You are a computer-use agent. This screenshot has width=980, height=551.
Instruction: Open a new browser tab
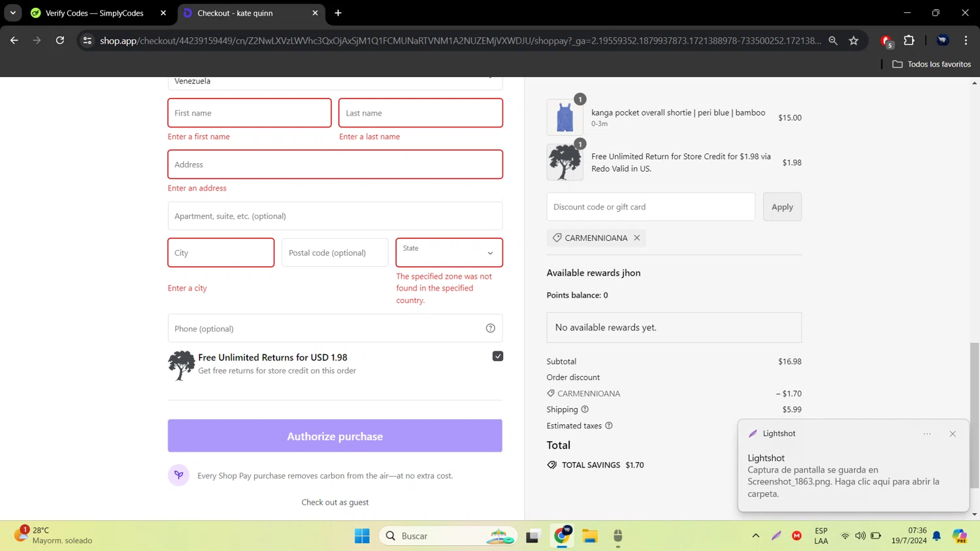(338, 13)
